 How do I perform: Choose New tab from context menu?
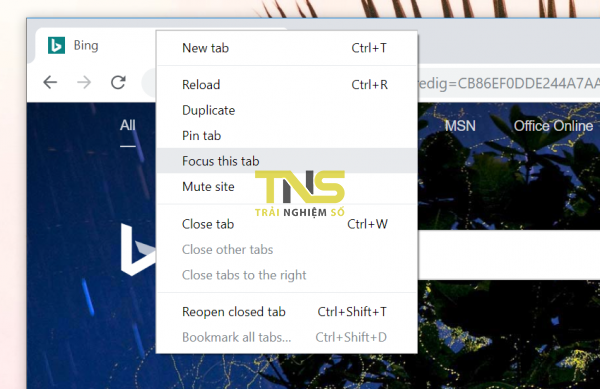287,48
